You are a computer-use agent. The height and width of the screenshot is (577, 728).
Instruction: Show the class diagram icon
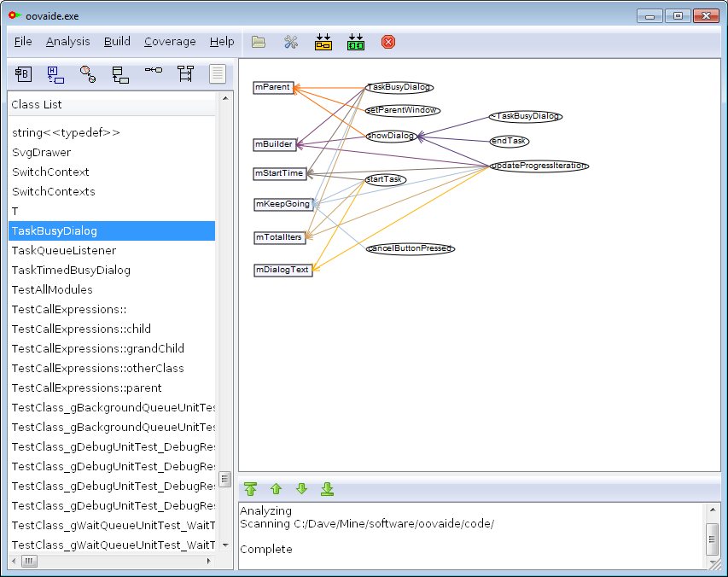tap(119, 74)
